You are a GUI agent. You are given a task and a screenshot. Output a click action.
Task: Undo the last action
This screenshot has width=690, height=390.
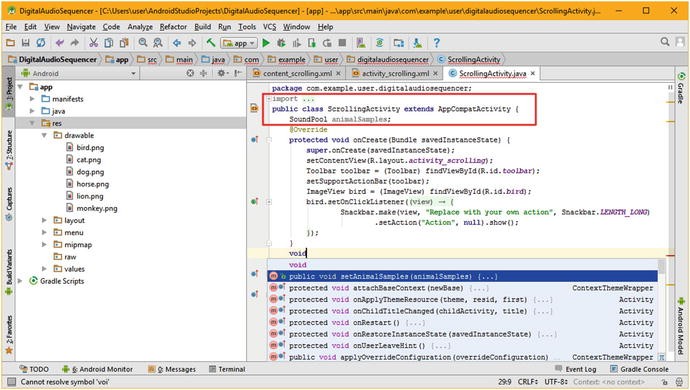point(60,43)
